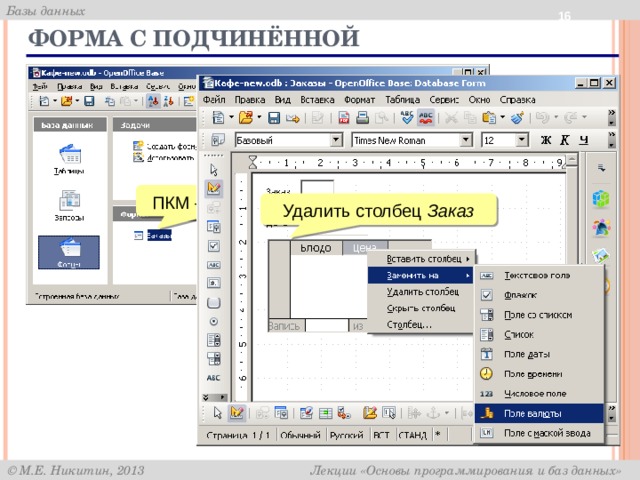
Task: Open the Вставка menu in Database Form
Action: tap(317, 100)
